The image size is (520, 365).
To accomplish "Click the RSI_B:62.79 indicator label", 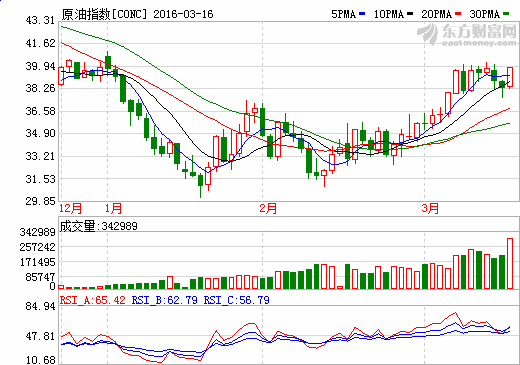I will coord(165,300).
